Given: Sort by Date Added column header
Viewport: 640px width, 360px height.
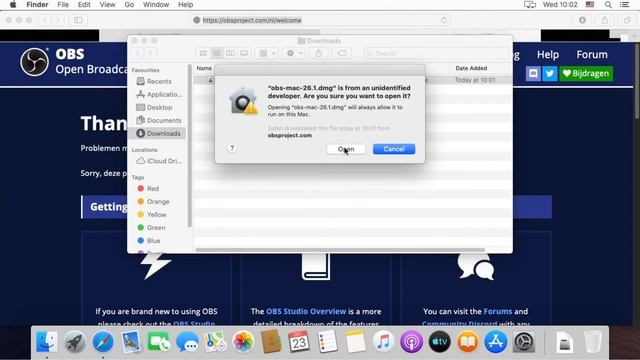Looking at the screenshot, I should (x=471, y=68).
